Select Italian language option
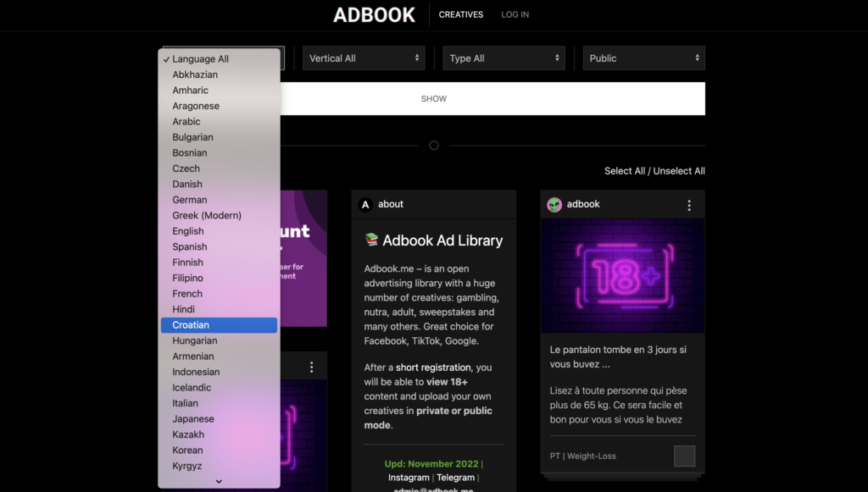The height and width of the screenshot is (492, 868). click(220, 404)
